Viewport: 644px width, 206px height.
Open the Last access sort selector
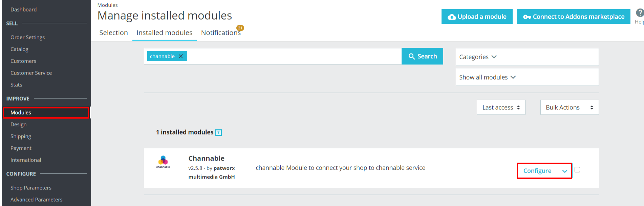[x=501, y=107]
